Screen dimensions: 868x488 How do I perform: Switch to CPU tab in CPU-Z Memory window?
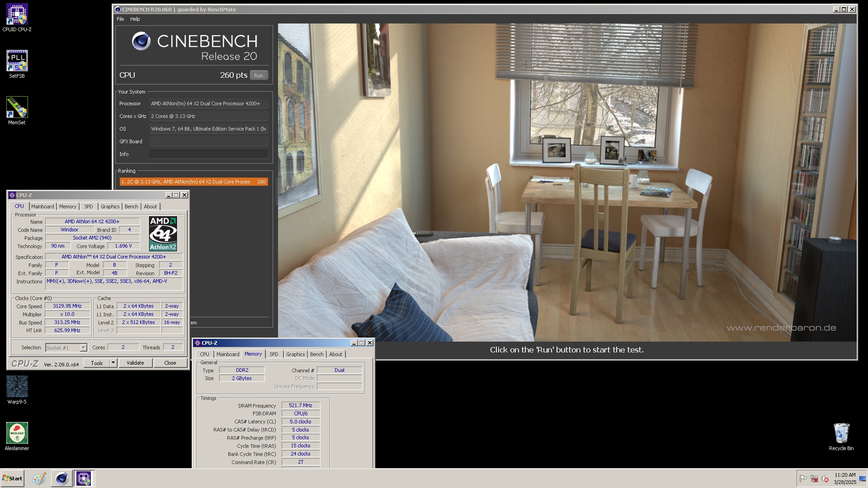click(205, 354)
